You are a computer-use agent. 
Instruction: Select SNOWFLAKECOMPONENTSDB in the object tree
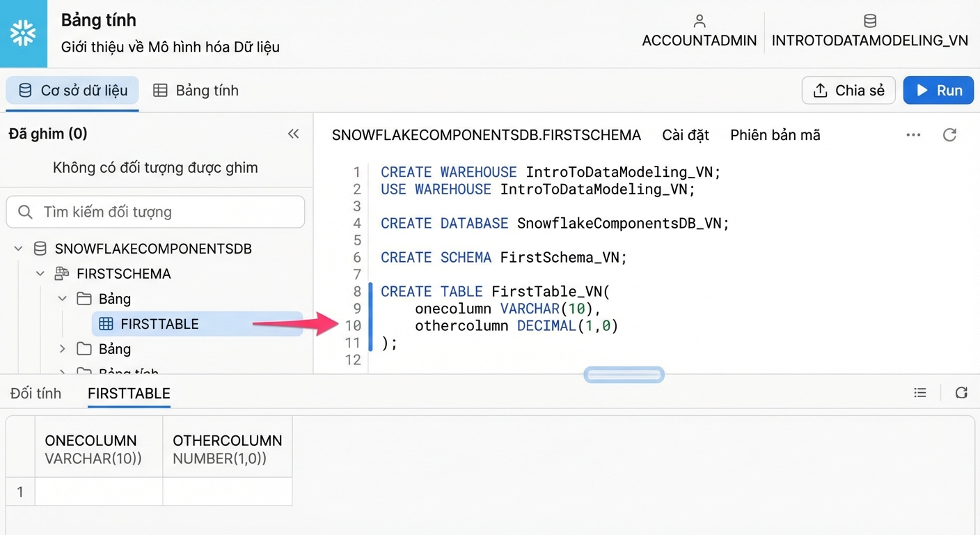pyautogui.click(x=153, y=249)
